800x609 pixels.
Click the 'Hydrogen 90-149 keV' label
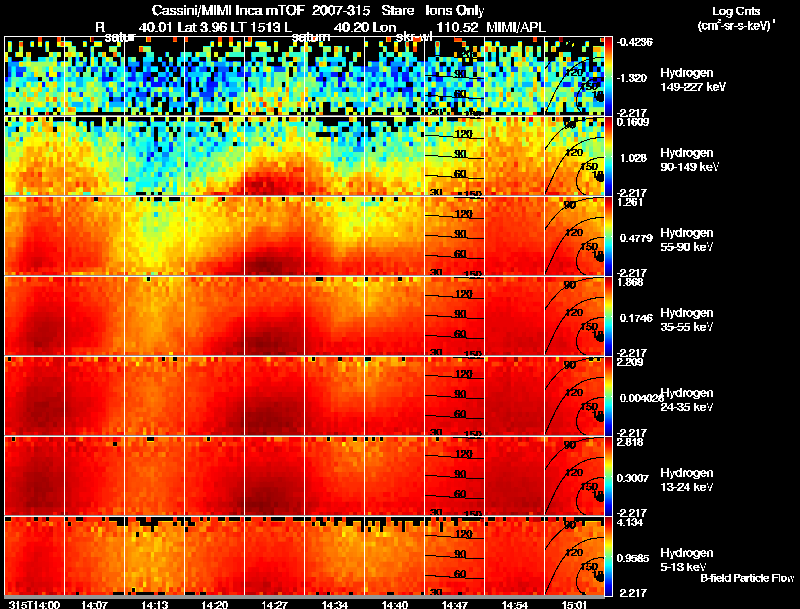pos(690,160)
